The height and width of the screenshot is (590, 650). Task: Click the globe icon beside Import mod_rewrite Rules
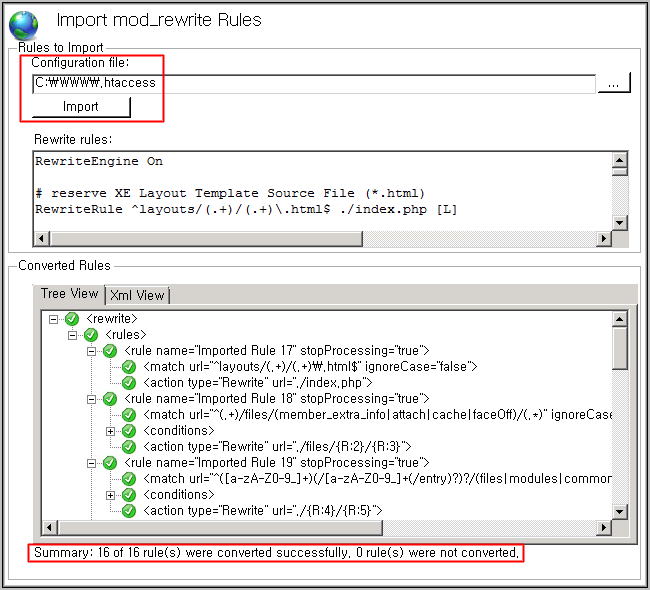point(24,25)
